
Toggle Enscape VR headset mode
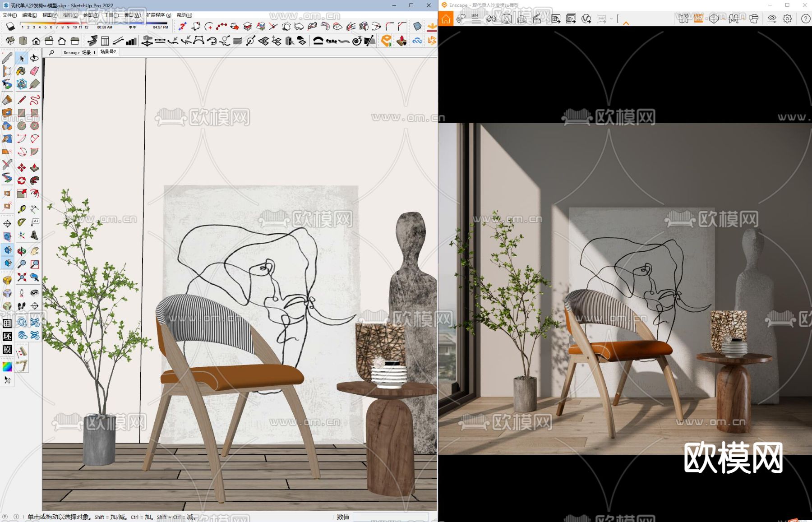pos(753,18)
